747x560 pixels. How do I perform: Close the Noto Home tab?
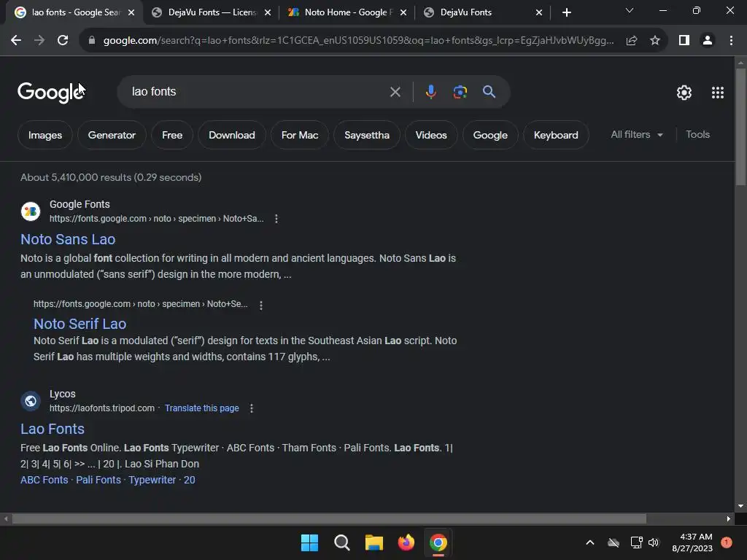(403, 12)
